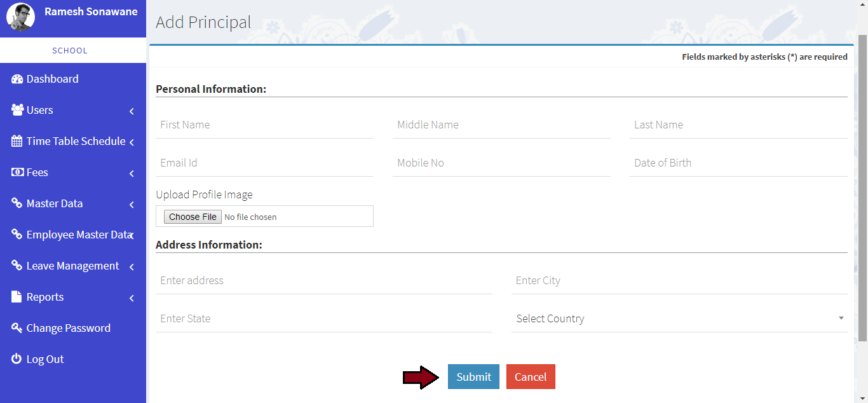Click the user profile avatar picture
Image resolution: width=868 pixels, height=403 pixels.
(x=20, y=17)
